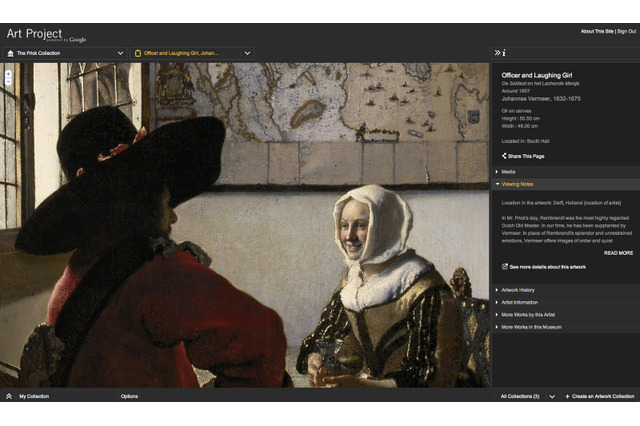
Task: Click the information 'i' icon
Action: (504, 52)
